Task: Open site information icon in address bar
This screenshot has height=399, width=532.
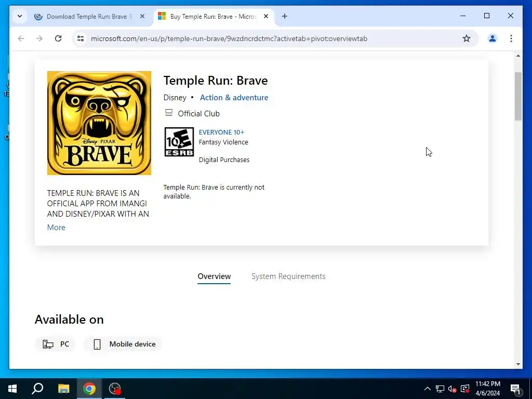Action: 81,38
